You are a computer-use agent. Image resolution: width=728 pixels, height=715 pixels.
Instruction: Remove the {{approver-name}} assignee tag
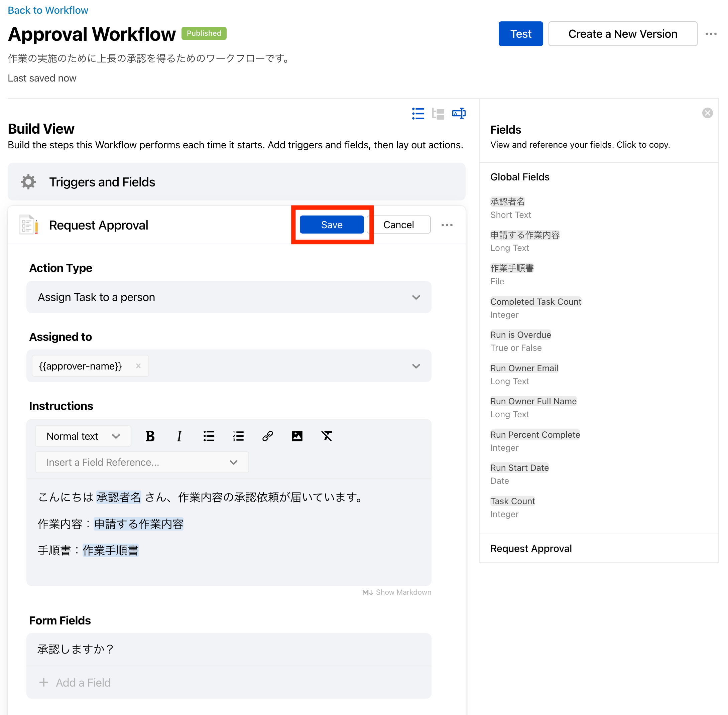(138, 366)
